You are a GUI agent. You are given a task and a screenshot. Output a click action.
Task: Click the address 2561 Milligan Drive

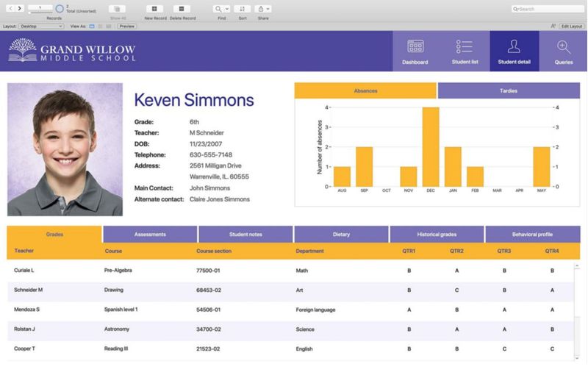coord(215,165)
